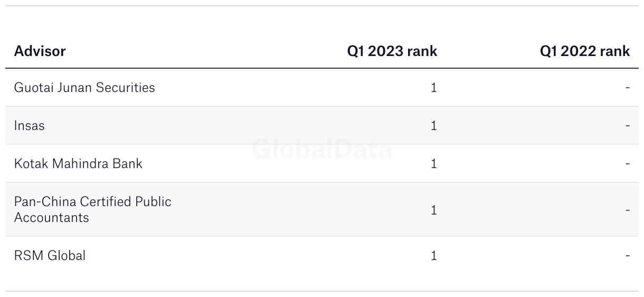The width and height of the screenshot is (644, 297).
Task: Click the Q1 2023 rank column header
Action: [392, 51]
